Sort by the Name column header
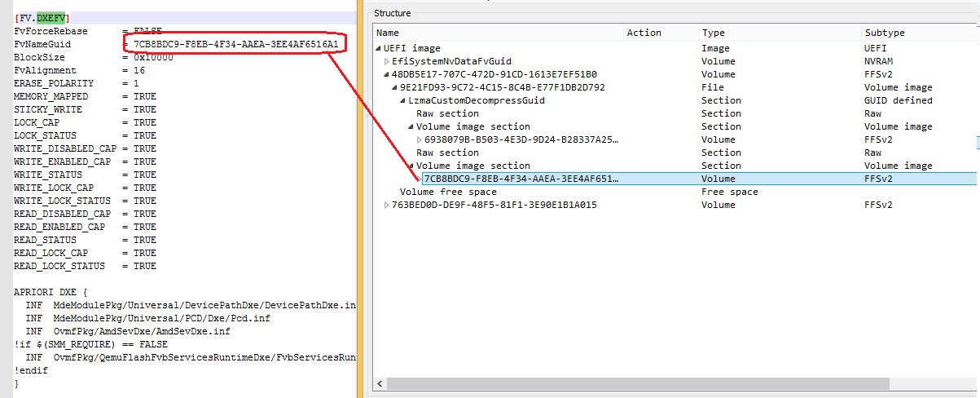The width and height of the screenshot is (980, 398). point(497,33)
